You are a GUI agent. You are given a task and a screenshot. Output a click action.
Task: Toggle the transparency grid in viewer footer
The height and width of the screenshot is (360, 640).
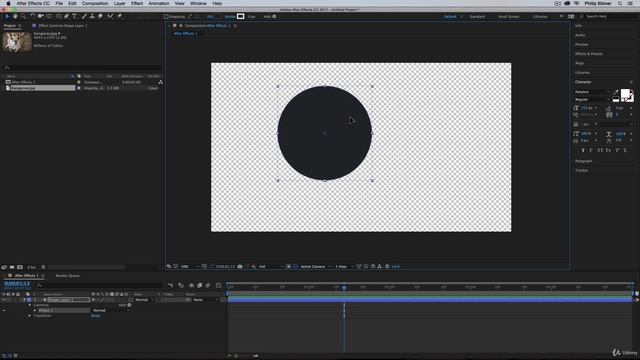(x=295, y=267)
